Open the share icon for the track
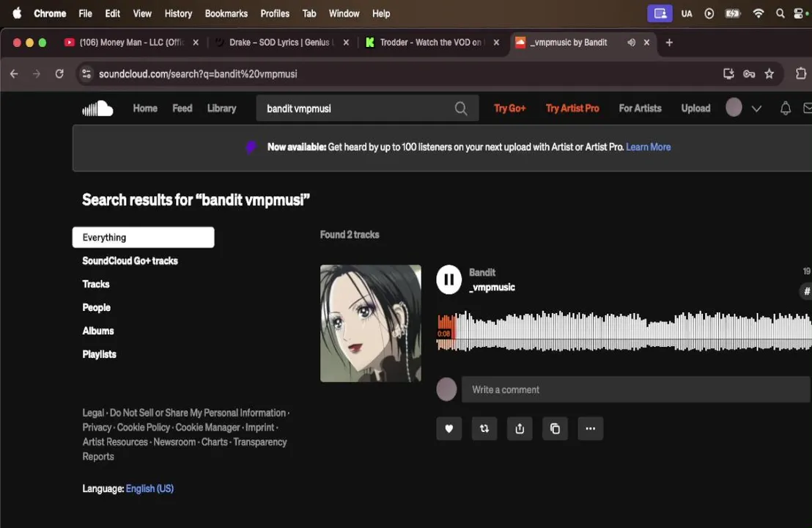 coord(520,428)
